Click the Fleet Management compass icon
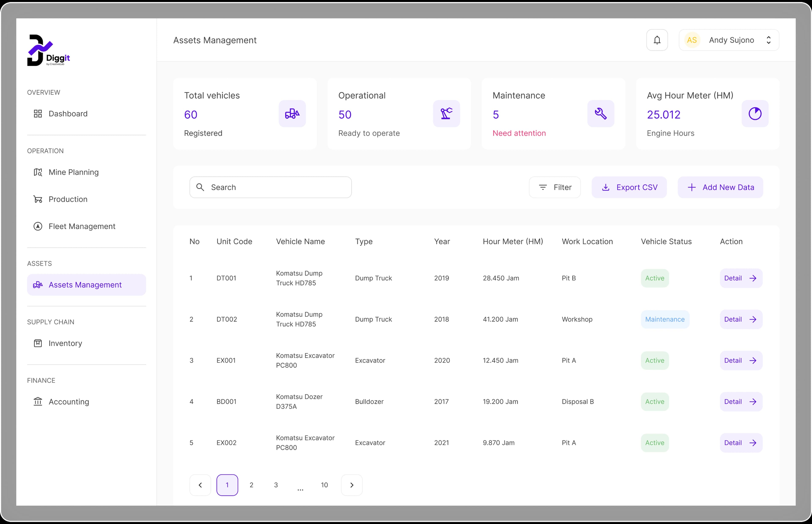 coord(38,226)
